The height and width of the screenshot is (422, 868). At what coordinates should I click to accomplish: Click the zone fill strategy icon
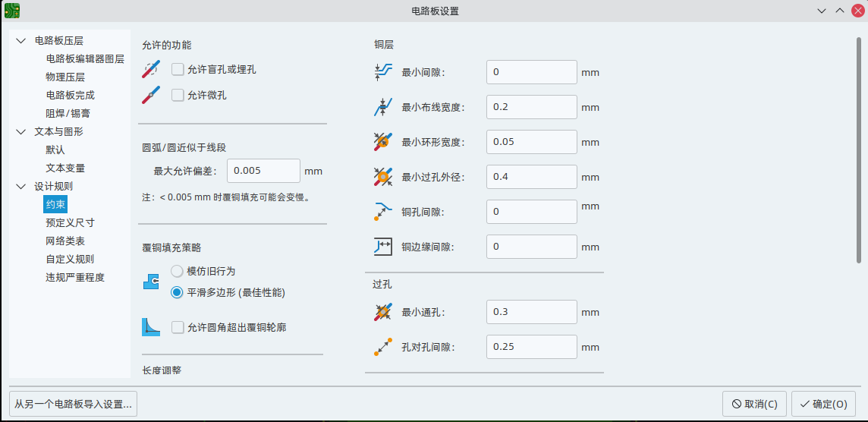[x=151, y=282]
